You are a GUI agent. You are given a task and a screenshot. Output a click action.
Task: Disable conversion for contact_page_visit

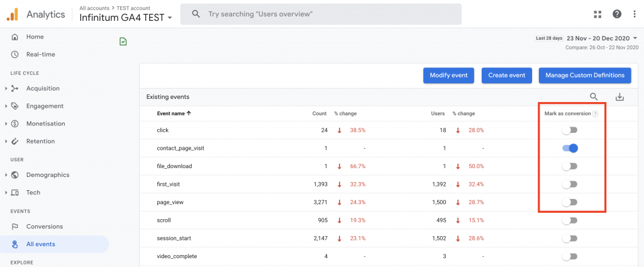pos(570,148)
